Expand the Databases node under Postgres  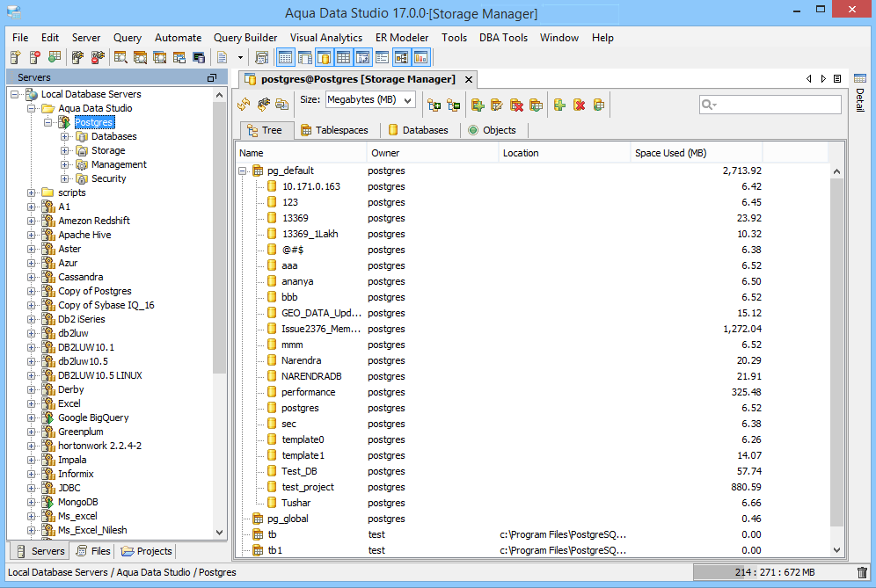[x=65, y=137]
